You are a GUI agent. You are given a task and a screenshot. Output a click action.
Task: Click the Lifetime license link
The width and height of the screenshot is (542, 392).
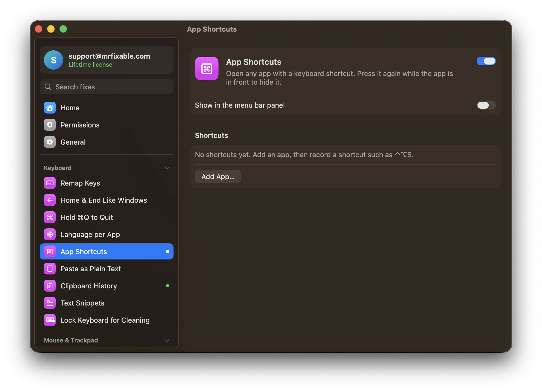tap(90, 65)
